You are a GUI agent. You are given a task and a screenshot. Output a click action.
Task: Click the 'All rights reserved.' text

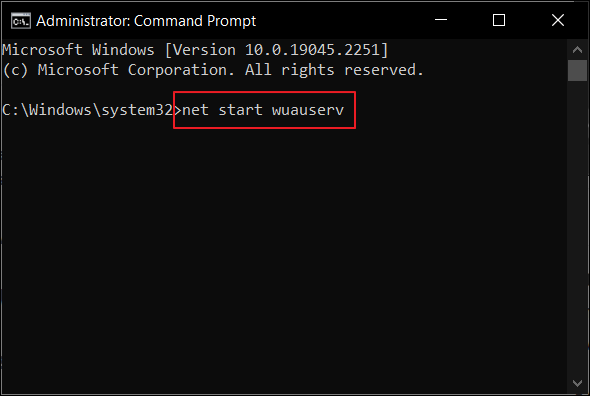(334, 70)
